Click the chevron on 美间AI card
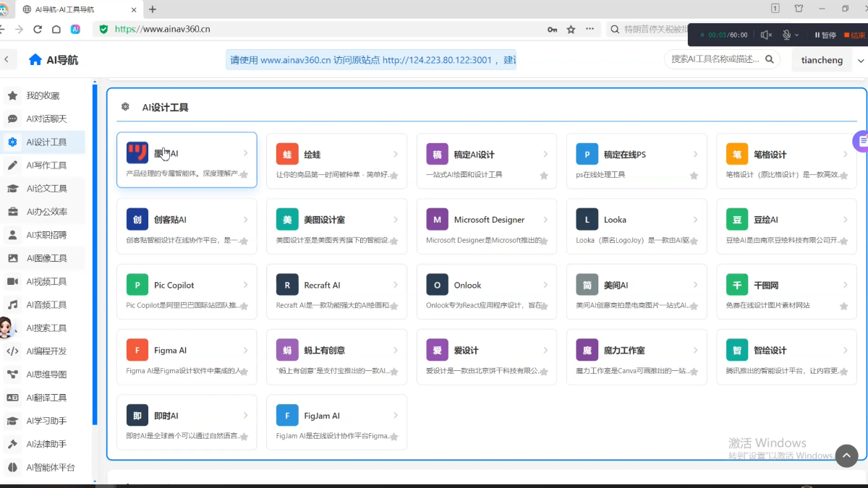Screen dimensions: 868x488 [x=695, y=285]
